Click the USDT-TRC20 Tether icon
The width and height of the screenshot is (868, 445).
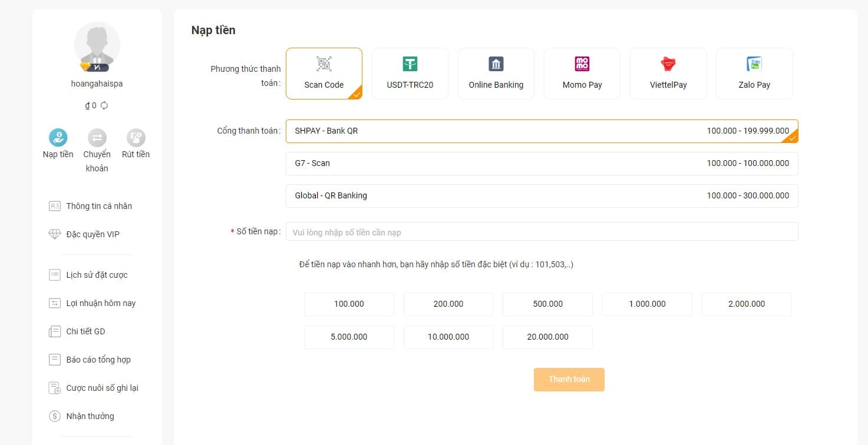410,64
